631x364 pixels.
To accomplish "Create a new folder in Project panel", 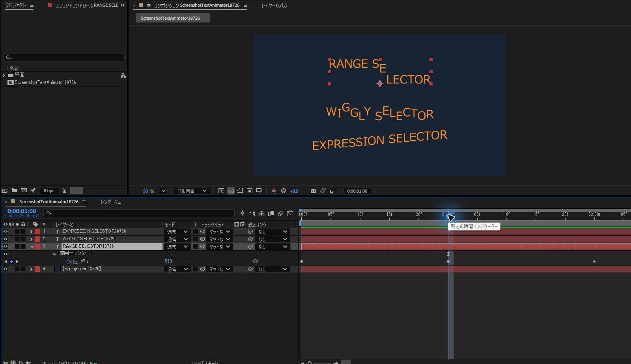I will click(x=14, y=190).
